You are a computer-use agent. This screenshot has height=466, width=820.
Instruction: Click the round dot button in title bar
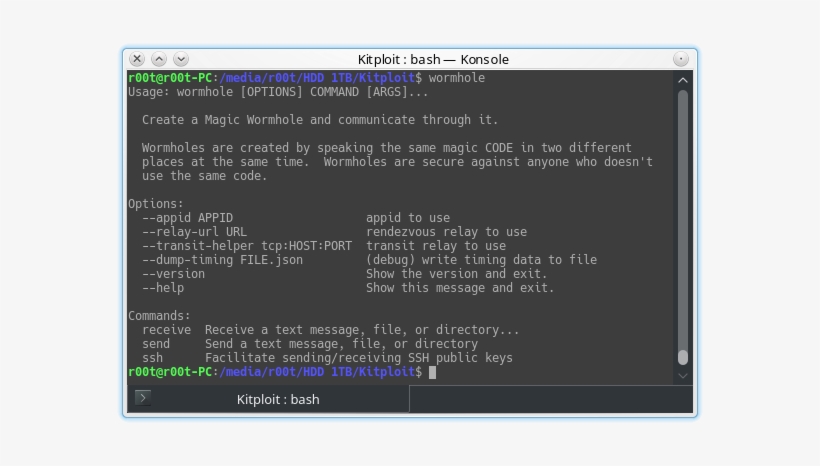681,59
